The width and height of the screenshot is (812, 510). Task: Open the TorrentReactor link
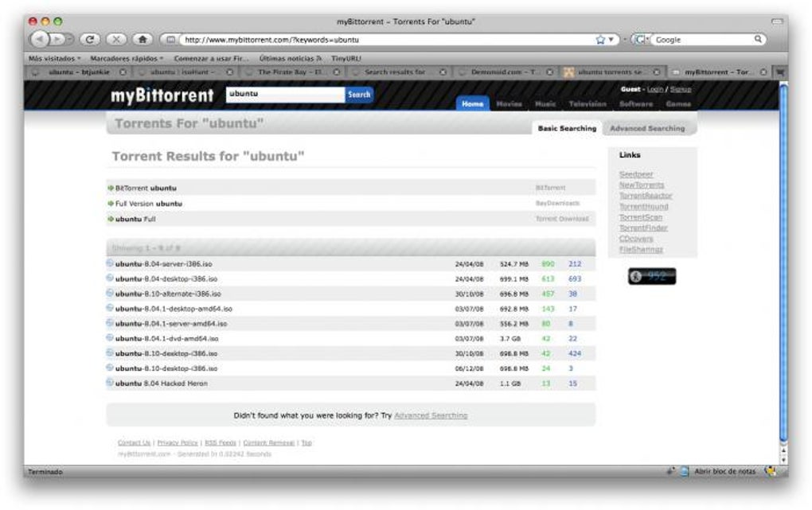click(x=646, y=196)
